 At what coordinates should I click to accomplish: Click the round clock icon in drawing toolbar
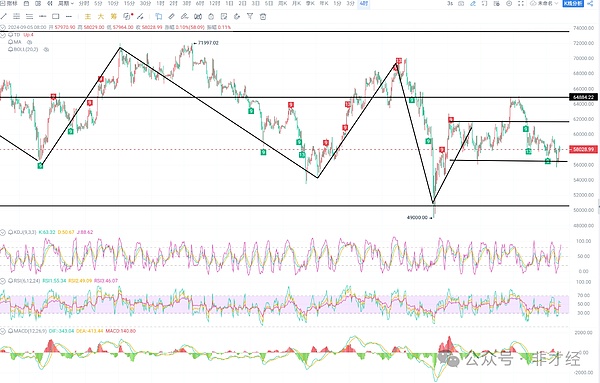[x=211, y=17]
